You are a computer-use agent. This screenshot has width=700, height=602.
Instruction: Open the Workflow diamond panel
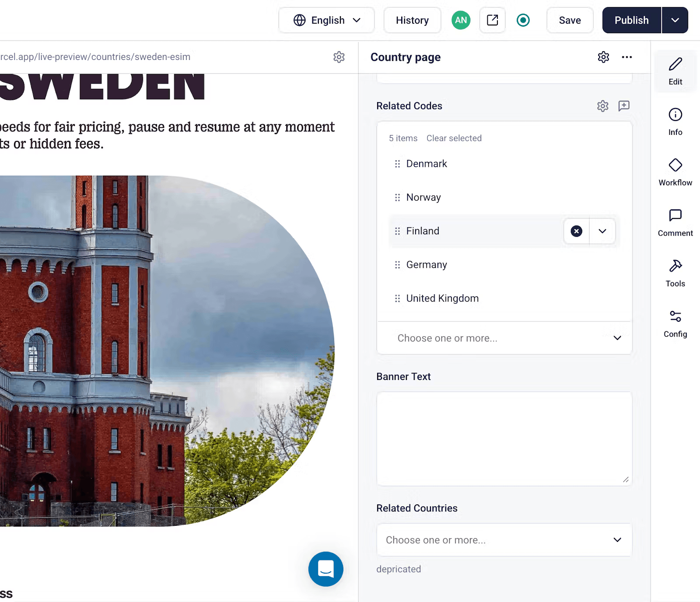click(675, 172)
